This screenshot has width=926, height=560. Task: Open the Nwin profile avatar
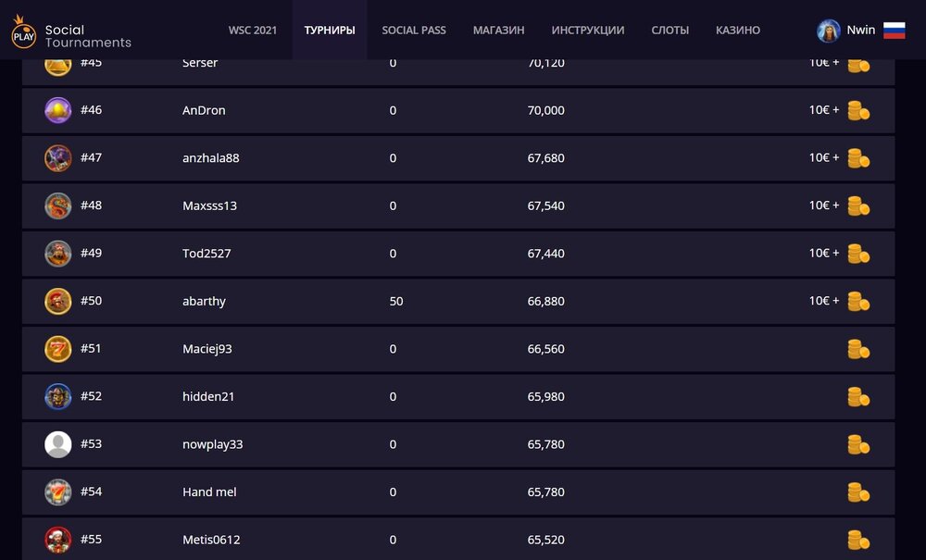pyautogui.click(x=828, y=31)
